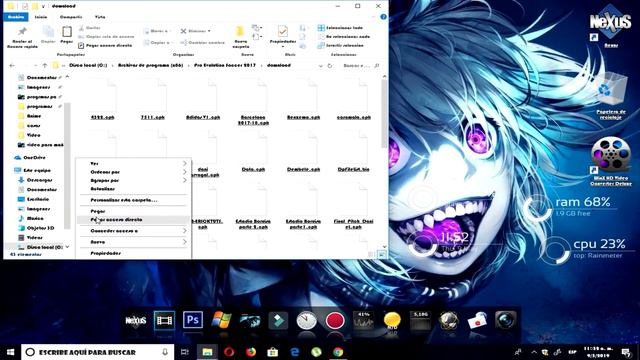Choose Personalizar esta carpeta in context menu
This screenshot has height=360, width=640.
(133, 200)
